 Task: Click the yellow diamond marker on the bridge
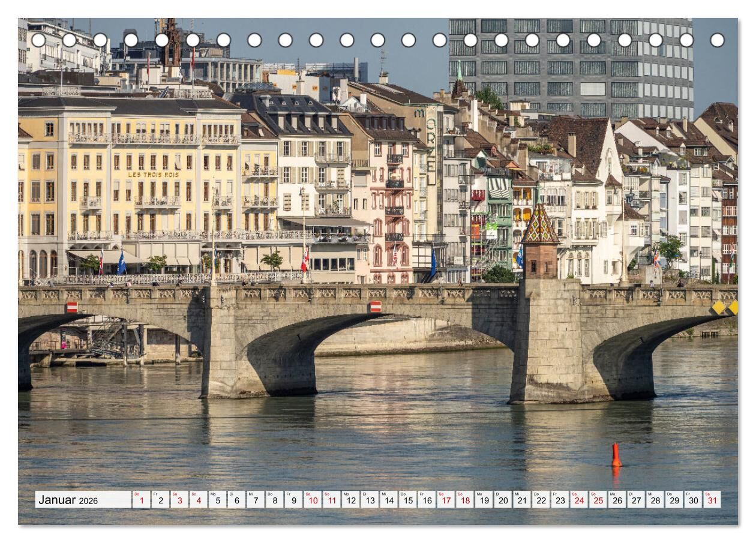718,308
